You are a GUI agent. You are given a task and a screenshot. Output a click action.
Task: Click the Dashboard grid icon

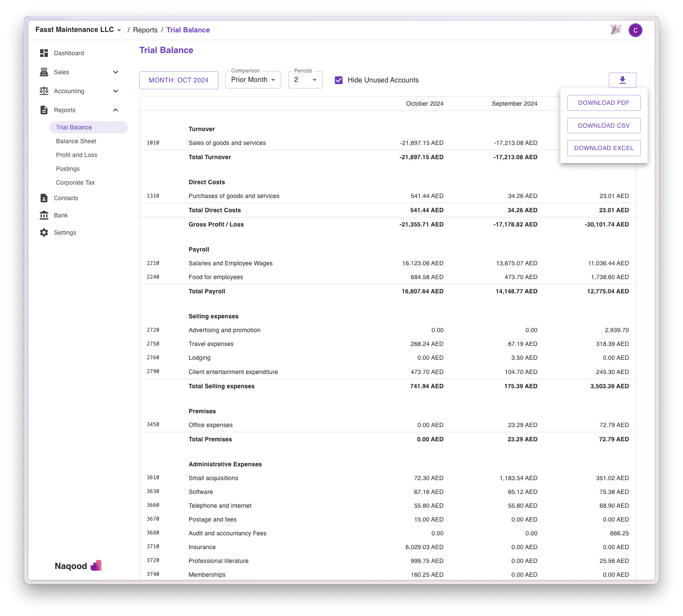(44, 53)
